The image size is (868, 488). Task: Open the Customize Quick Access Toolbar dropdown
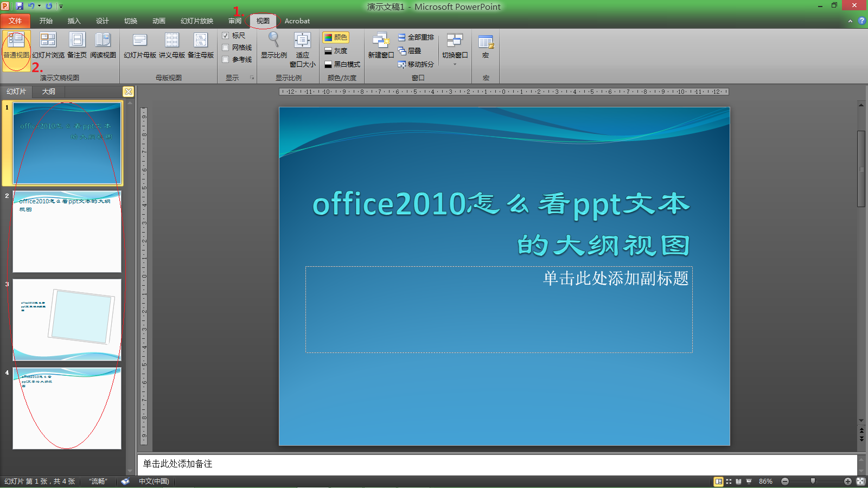(61, 7)
